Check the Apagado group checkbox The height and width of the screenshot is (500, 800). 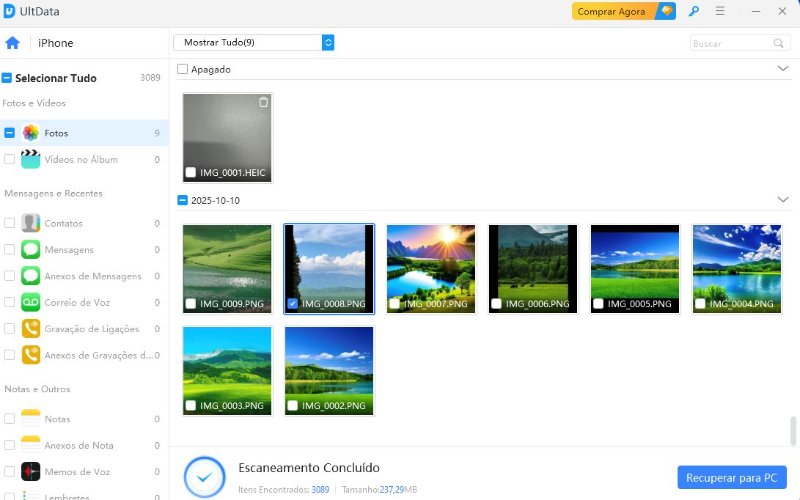tap(182, 70)
